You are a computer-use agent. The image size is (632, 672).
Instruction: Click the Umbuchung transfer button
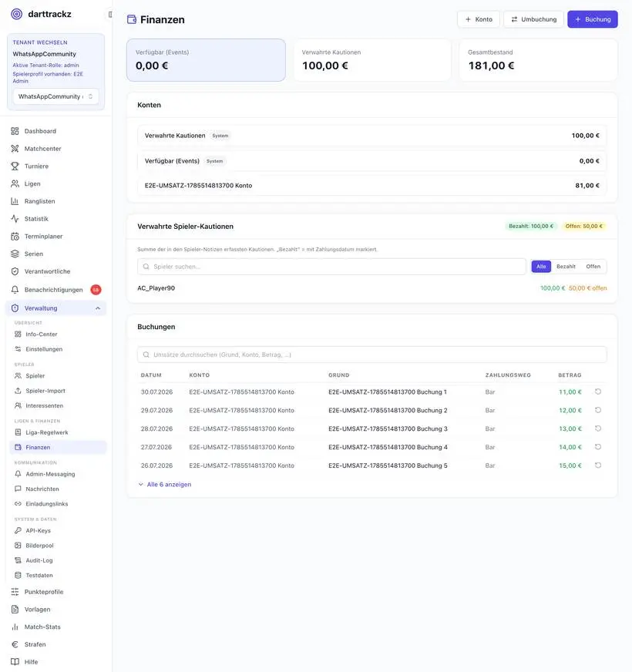pyautogui.click(x=533, y=19)
